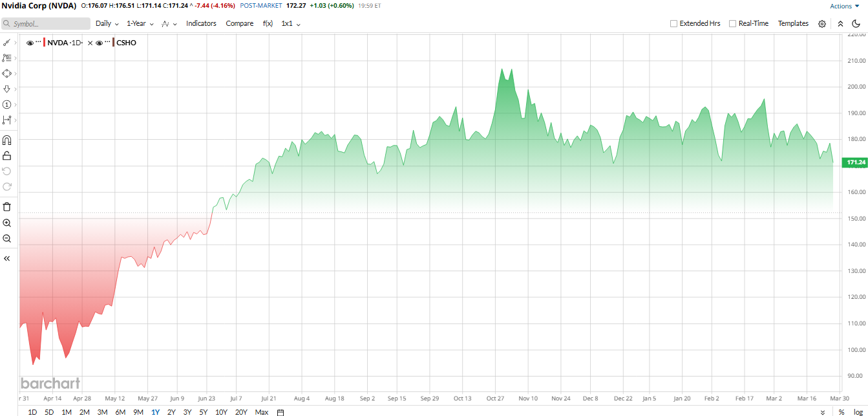Select the measure range tool

coord(6,120)
